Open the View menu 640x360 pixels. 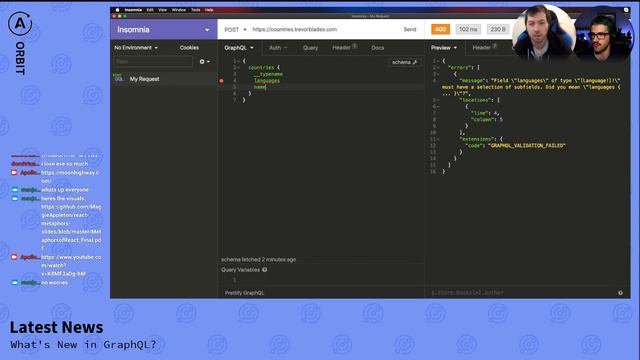(162, 10)
